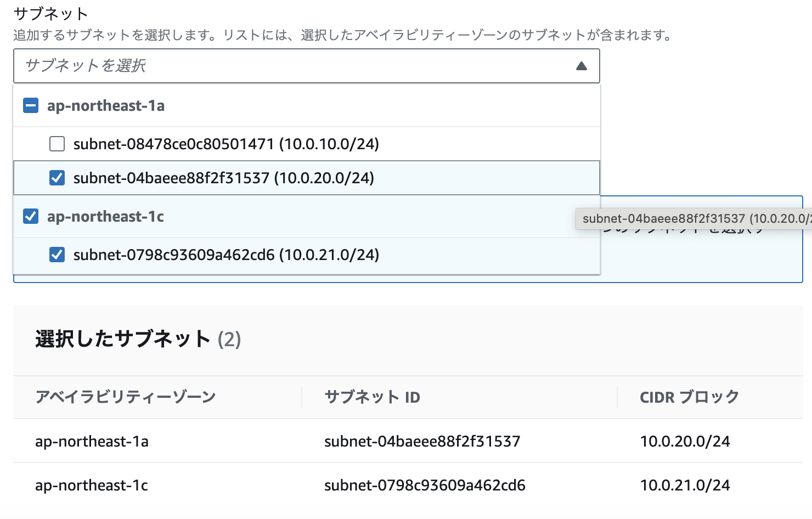
Task: Select the ap-northeast-1a table row
Action: click(91, 441)
